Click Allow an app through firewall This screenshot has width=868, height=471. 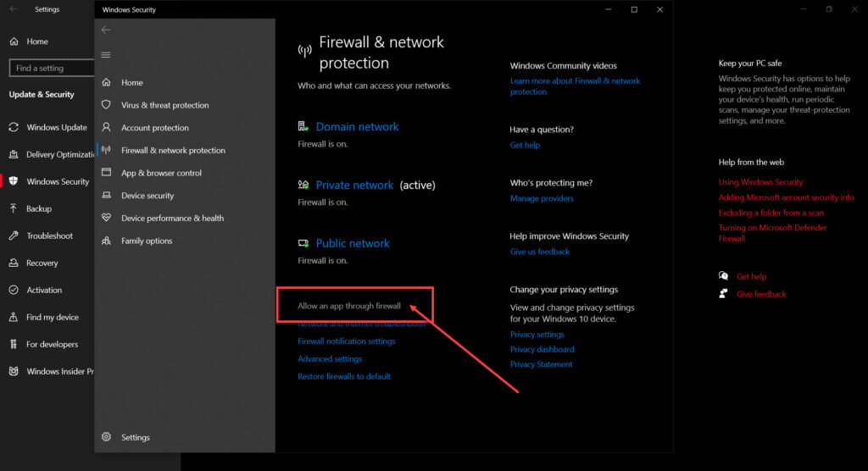click(349, 306)
